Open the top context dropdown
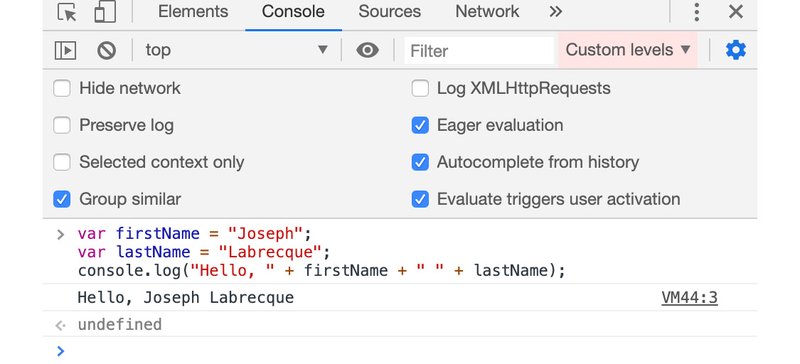Image resolution: width=800 pixels, height=364 pixels. 236,50
